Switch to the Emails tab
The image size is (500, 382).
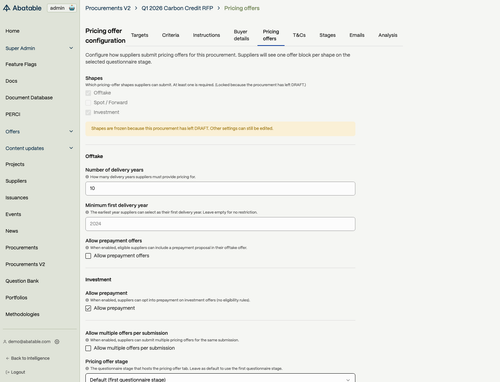pyautogui.click(x=357, y=35)
